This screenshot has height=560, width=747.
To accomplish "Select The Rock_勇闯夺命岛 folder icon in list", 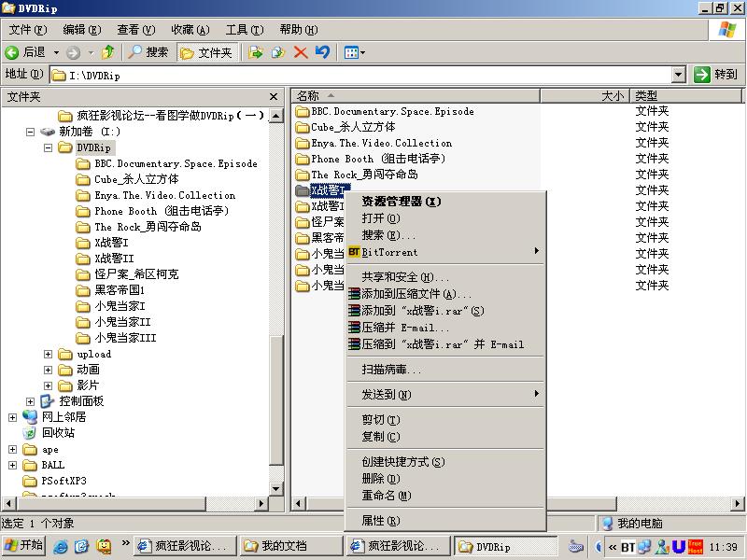I will click(x=302, y=175).
